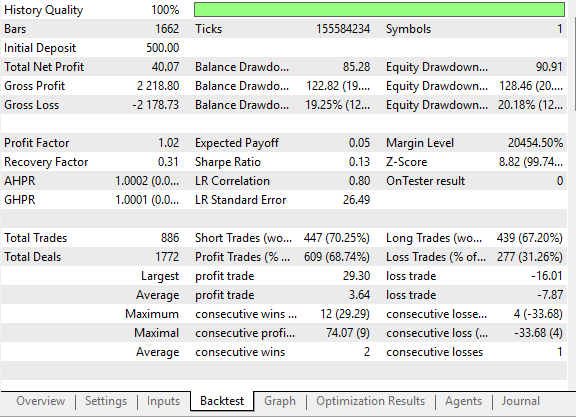The height and width of the screenshot is (417, 576).
Task: Switch to the Graph tab
Action: [280, 401]
